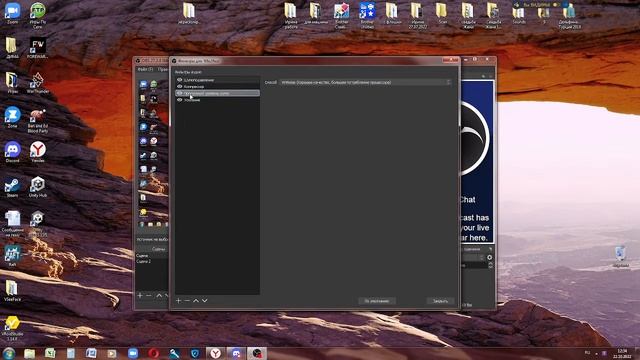Open Excel from the taskbar
The width and height of the screenshot is (640, 360).
click(x=50, y=353)
